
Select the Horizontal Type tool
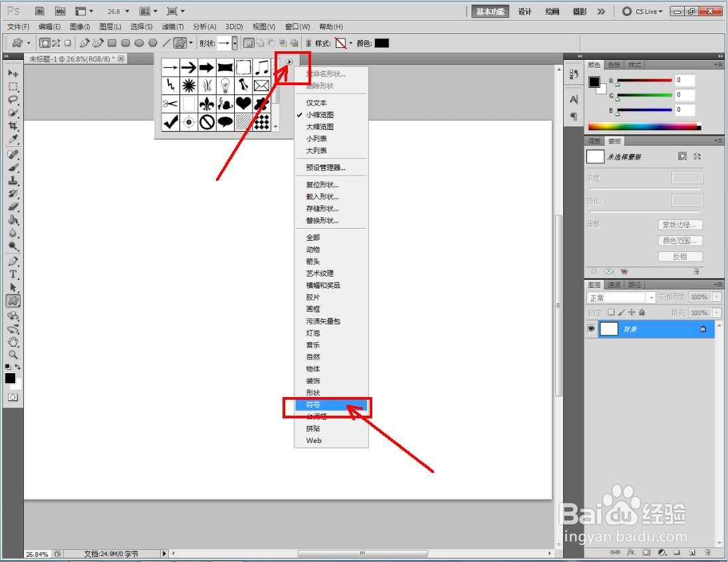pyautogui.click(x=13, y=275)
